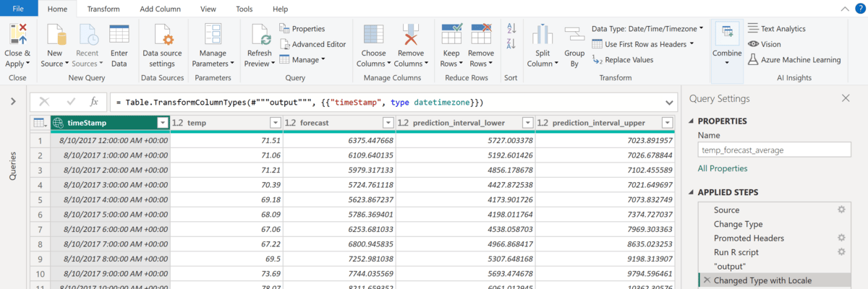Expand the Queries pane
This screenshot has height=289, width=868.
point(13,102)
